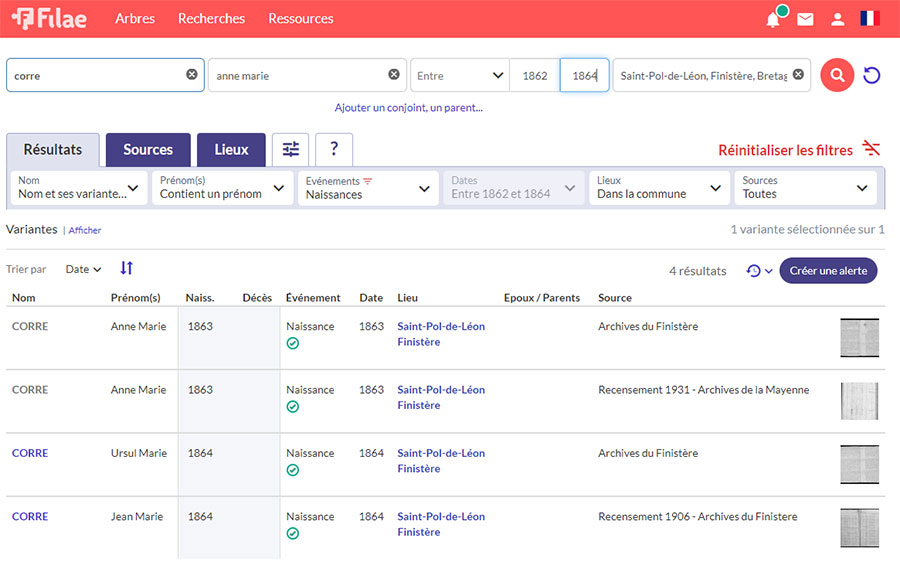
Task: Clear the Saint-Pol-de-Léon location field
Action: click(x=798, y=75)
